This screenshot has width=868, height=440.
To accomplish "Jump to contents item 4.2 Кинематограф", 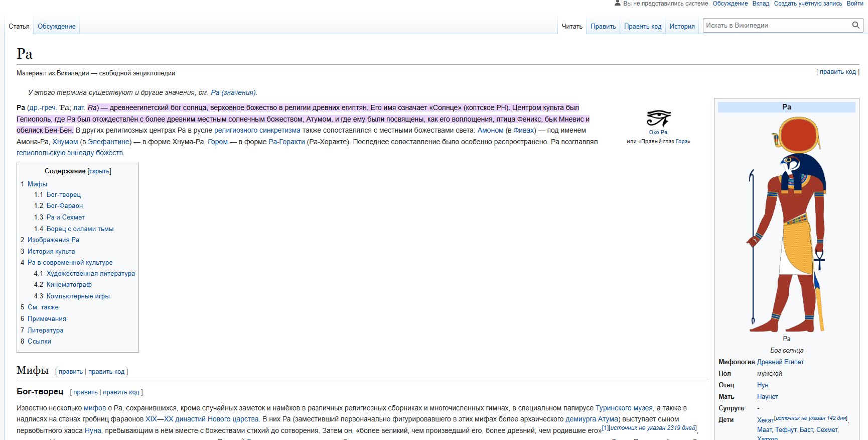I will [x=69, y=285].
